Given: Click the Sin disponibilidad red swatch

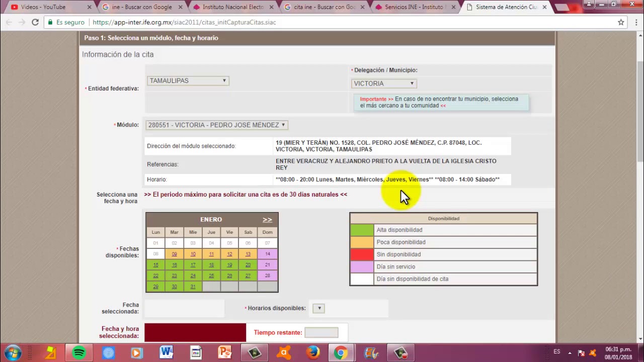Looking at the screenshot, I should 362,254.
